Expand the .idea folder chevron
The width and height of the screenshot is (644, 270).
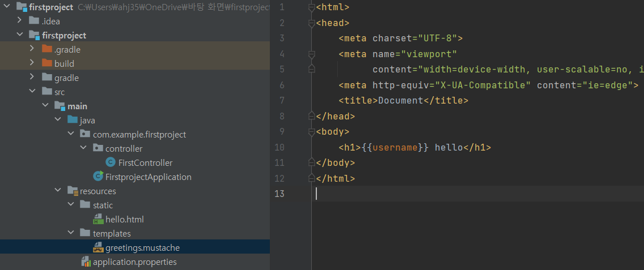[19, 21]
